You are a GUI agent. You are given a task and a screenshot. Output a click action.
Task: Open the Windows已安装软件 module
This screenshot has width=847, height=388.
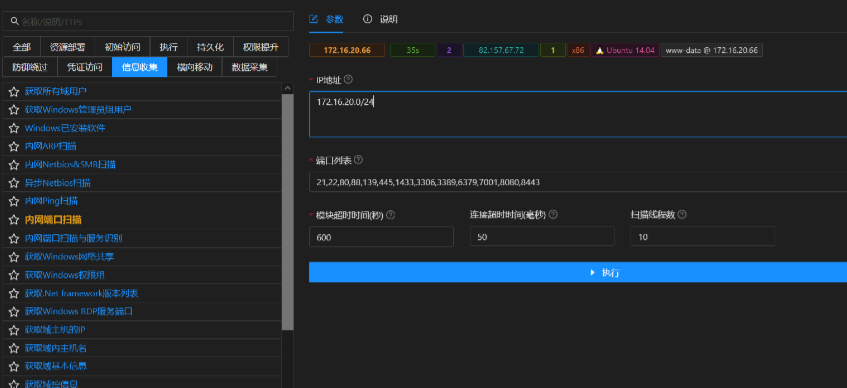click(x=65, y=128)
